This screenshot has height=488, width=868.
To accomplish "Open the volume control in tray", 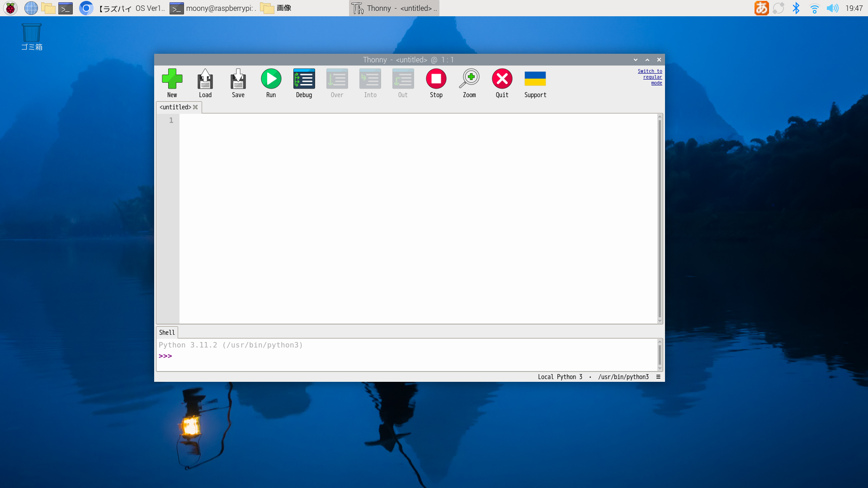I will click(x=832, y=8).
